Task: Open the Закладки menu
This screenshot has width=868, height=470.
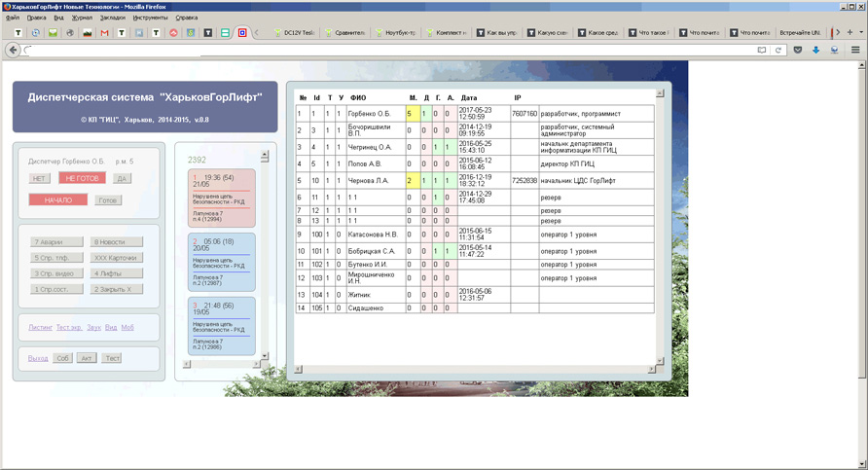Action: click(x=112, y=18)
